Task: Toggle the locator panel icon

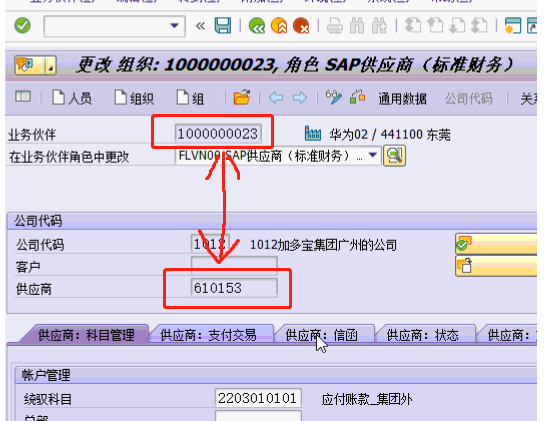Action: [x=23, y=96]
